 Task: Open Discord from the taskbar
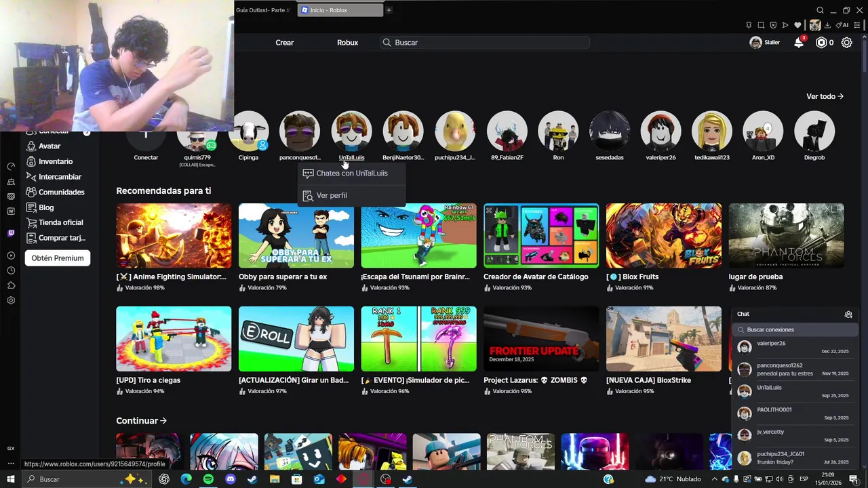tap(231, 479)
